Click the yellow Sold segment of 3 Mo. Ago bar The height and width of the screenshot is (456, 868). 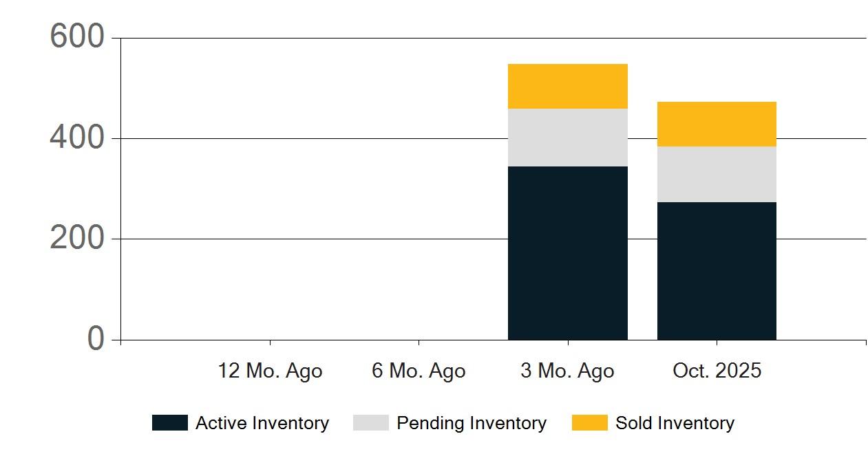click(x=567, y=86)
